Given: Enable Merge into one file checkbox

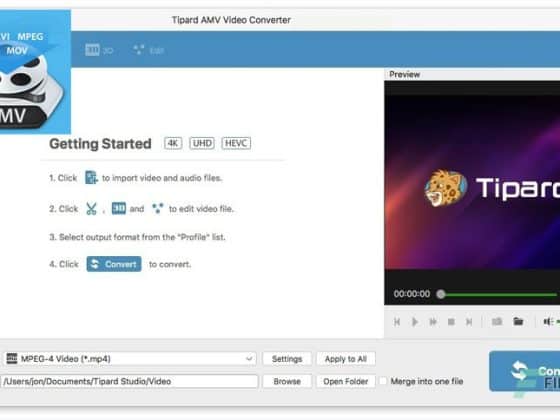Looking at the screenshot, I should coord(383,381).
